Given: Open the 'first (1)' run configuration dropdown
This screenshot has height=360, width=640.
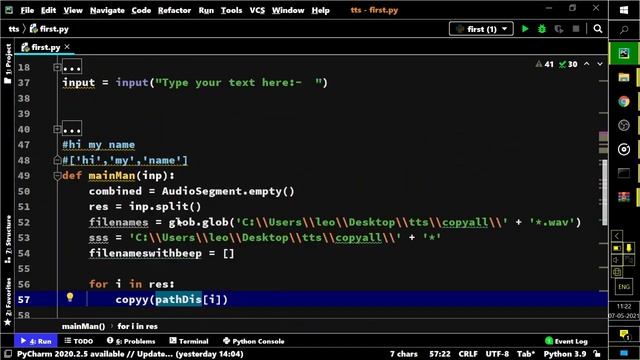Looking at the screenshot, I should 481,29.
